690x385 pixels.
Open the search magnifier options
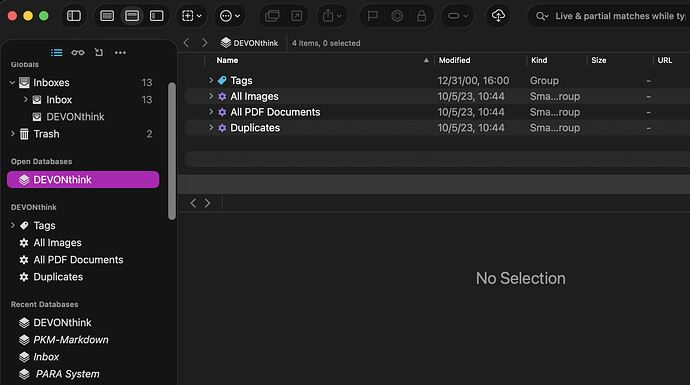coord(542,16)
